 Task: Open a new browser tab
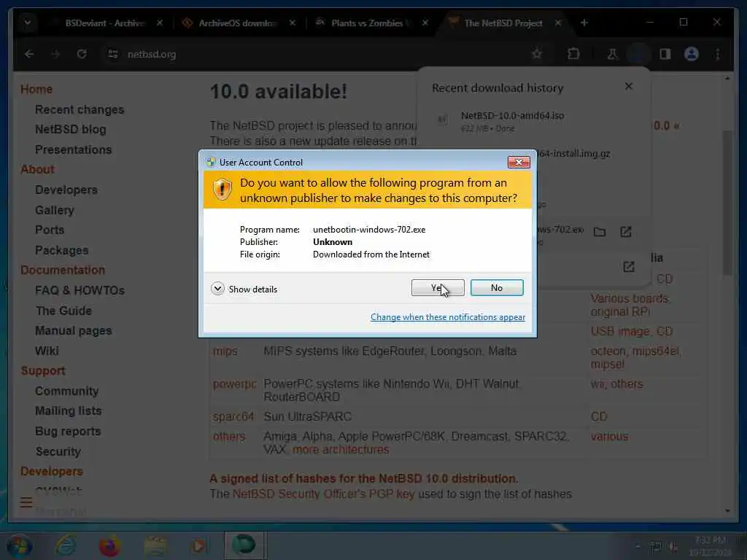(584, 23)
